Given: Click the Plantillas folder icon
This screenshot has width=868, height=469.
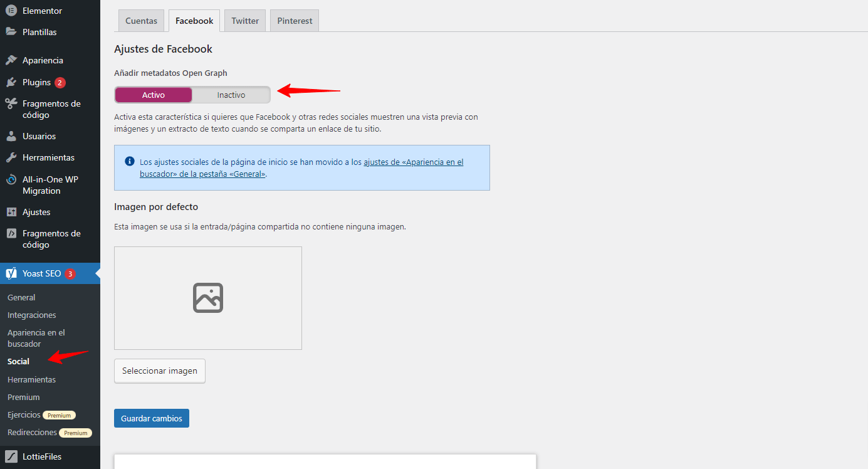Looking at the screenshot, I should (11, 32).
